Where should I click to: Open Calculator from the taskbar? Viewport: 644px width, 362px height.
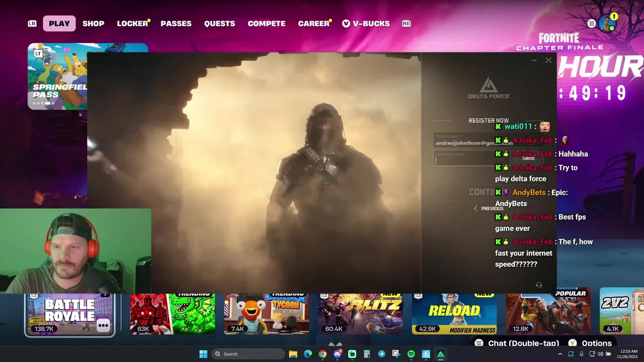tap(367, 354)
